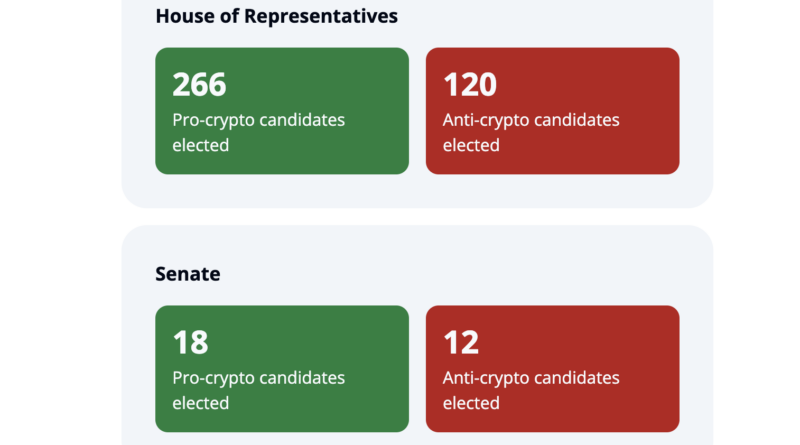Select the number 12 in the red card
This screenshot has width=800, height=445.
click(461, 342)
